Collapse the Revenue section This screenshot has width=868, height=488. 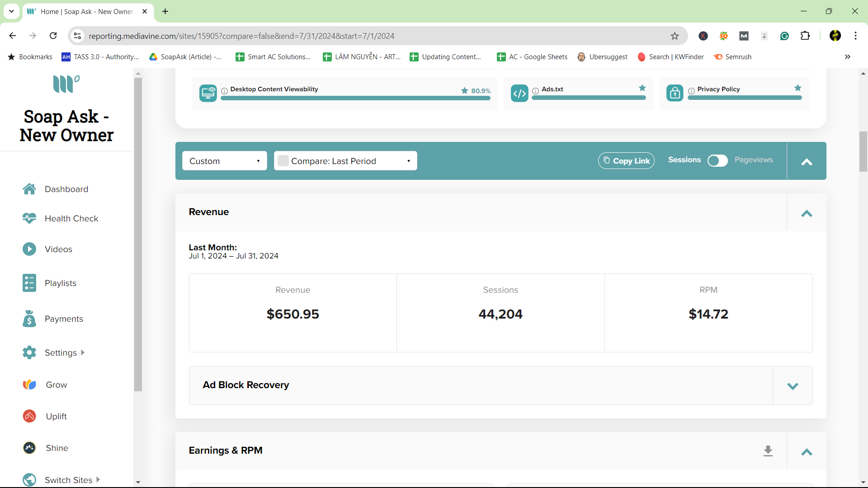pos(807,213)
